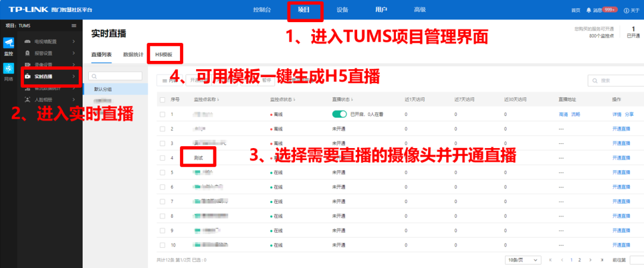The width and height of the screenshot is (644, 268).
Task: Click 开通直播 for row 4 测试
Action: point(621,158)
